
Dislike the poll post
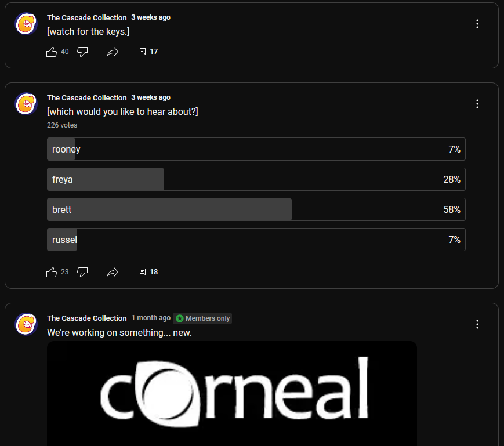tap(82, 272)
